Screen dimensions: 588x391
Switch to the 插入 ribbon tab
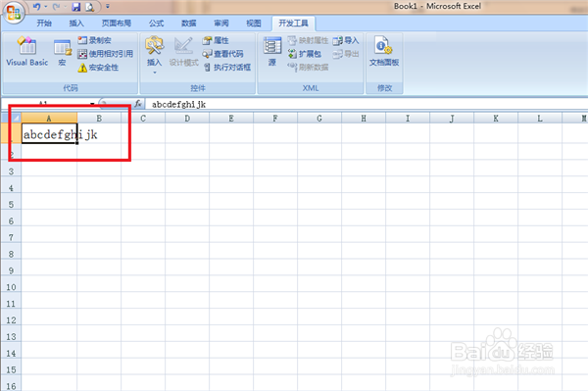tap(76, 24)
